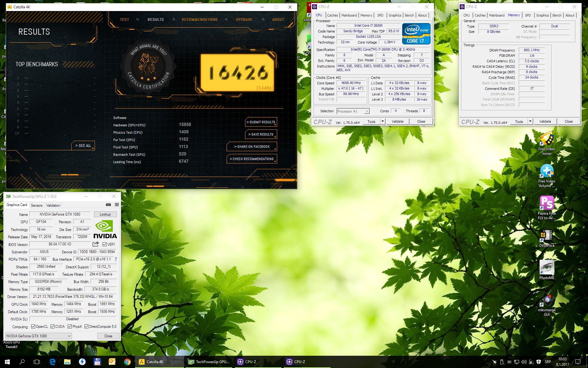The height and width of the screenshot is (368, 588).
Task: Open Free Video Volume desktop icon
Action: pyautogui.click(x=547, y=176)
